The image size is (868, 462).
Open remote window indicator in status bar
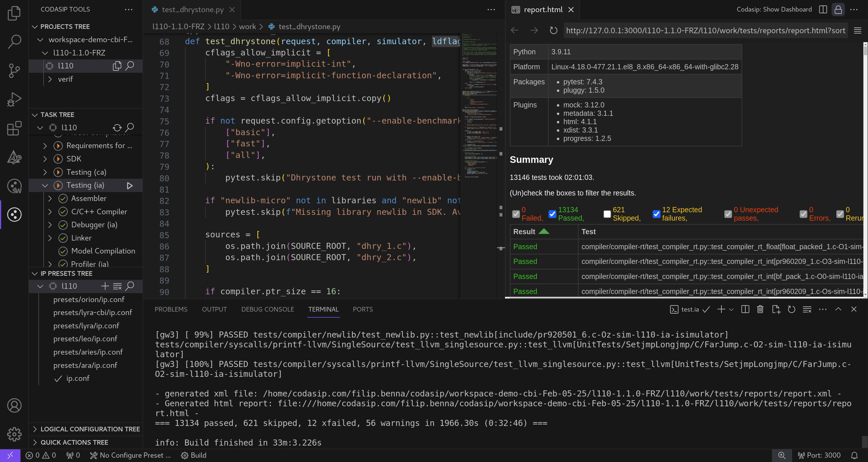point(10,456)
